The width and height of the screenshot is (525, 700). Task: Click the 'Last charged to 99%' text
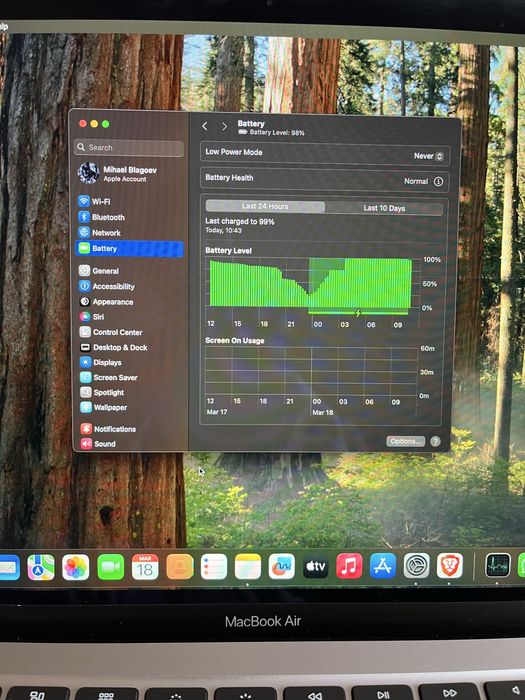click(x=240, y=221)
